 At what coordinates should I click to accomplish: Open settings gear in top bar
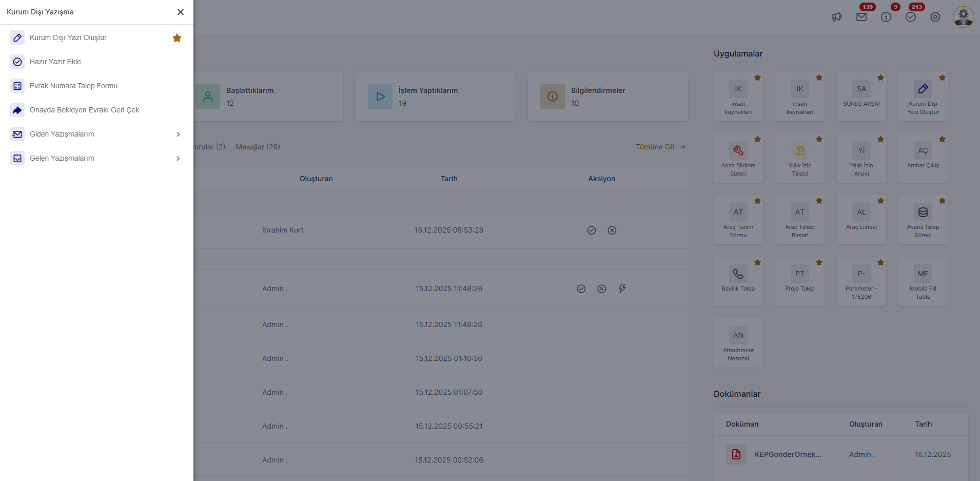(x=935, y=17)
